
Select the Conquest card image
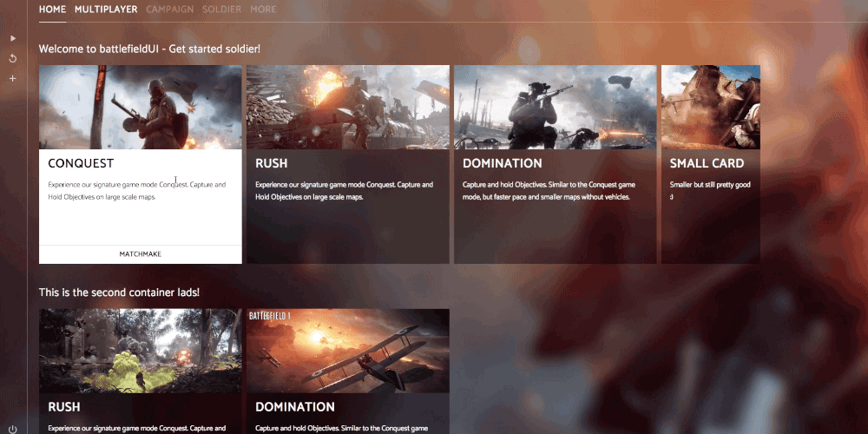[141, 108]
